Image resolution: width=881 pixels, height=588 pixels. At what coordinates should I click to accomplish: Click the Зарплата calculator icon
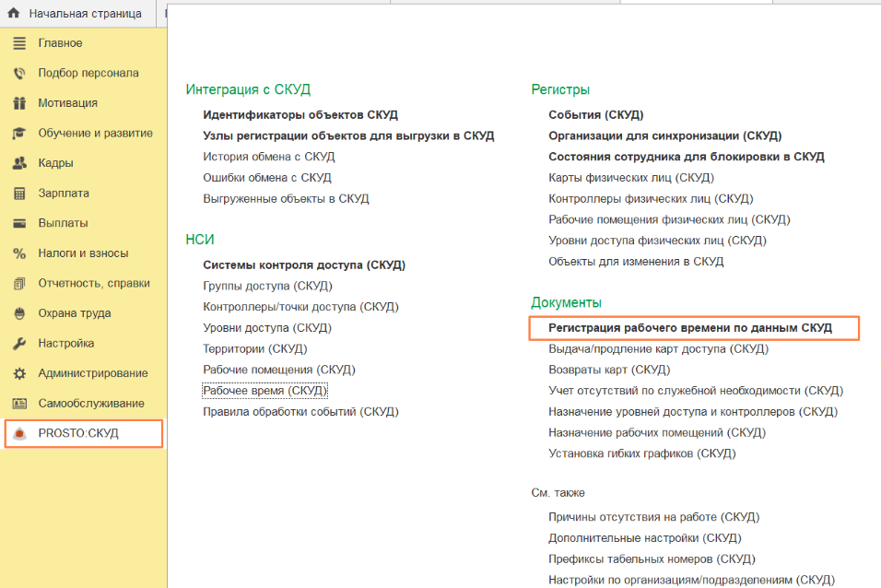[x=18, y=194]
